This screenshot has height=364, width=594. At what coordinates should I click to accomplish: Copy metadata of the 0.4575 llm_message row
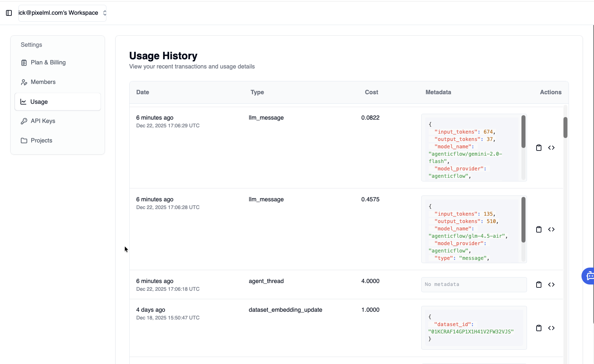pyautogui.click(x=539, y=229)
